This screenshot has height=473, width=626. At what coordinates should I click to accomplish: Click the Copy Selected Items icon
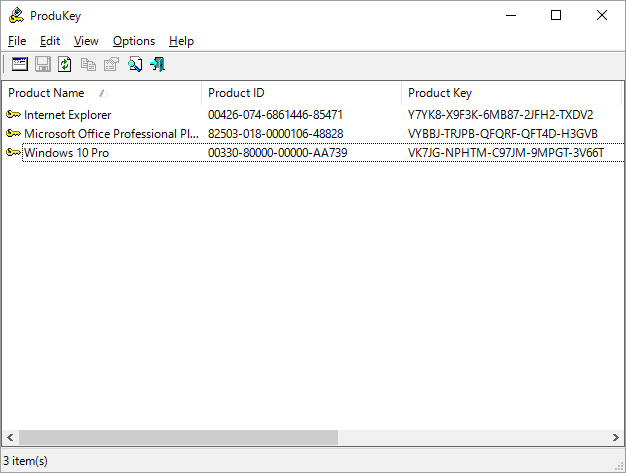pyautogui.click(x=88, y=65)
